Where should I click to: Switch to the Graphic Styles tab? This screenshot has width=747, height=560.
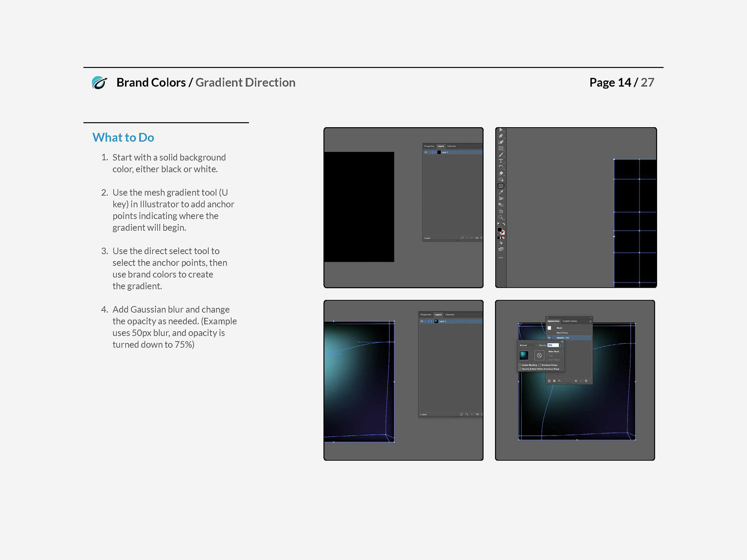pyautogui.click(x=570, y=321)
